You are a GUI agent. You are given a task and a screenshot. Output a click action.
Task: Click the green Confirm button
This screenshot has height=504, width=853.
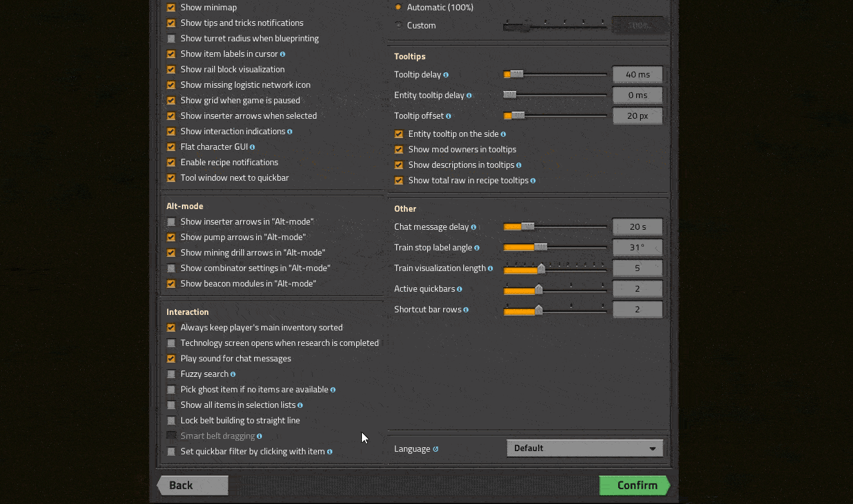tap(635, 485)
